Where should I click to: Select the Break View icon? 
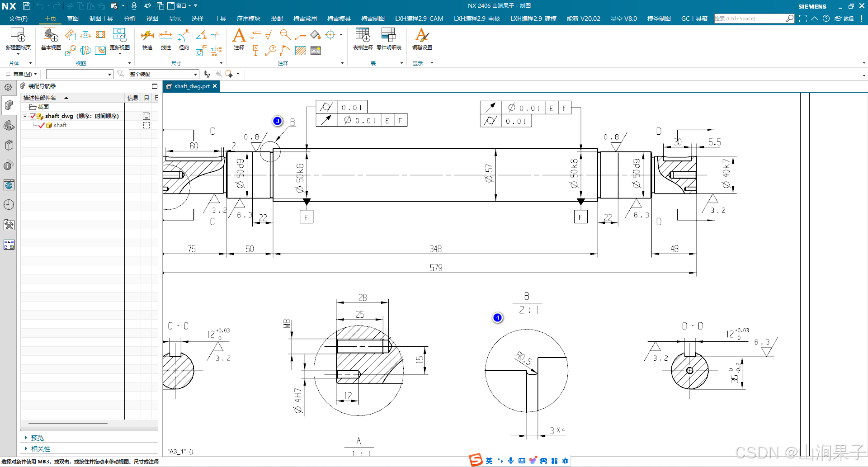tap(85, 51)
